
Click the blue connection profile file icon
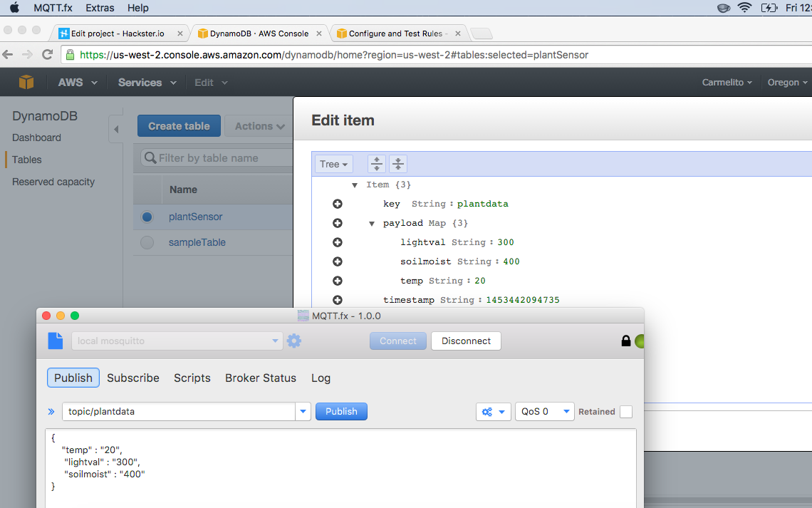(x=56, y=341)
